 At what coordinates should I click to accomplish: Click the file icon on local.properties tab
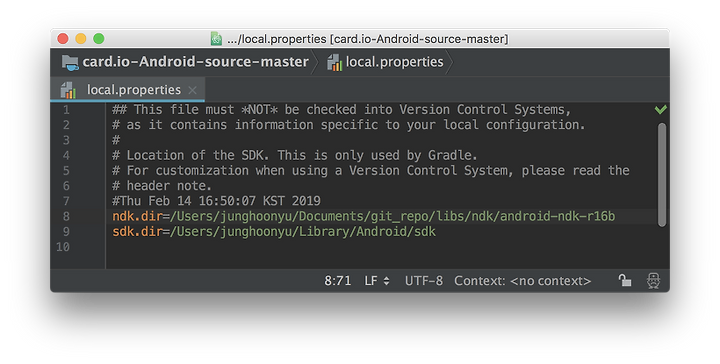click(x=68, y=90)
